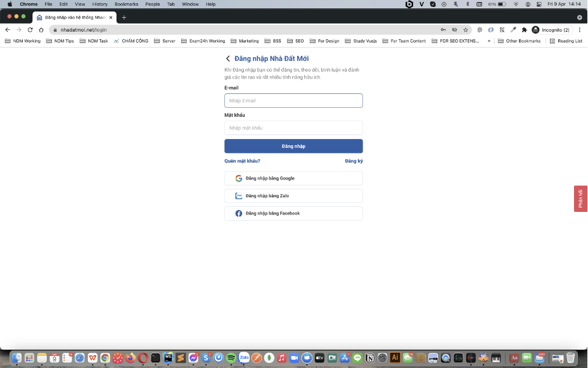Open the Extensions puzzle piece menu
The width and height of the screenshot is (588, 368).
(x=524, y=30)
